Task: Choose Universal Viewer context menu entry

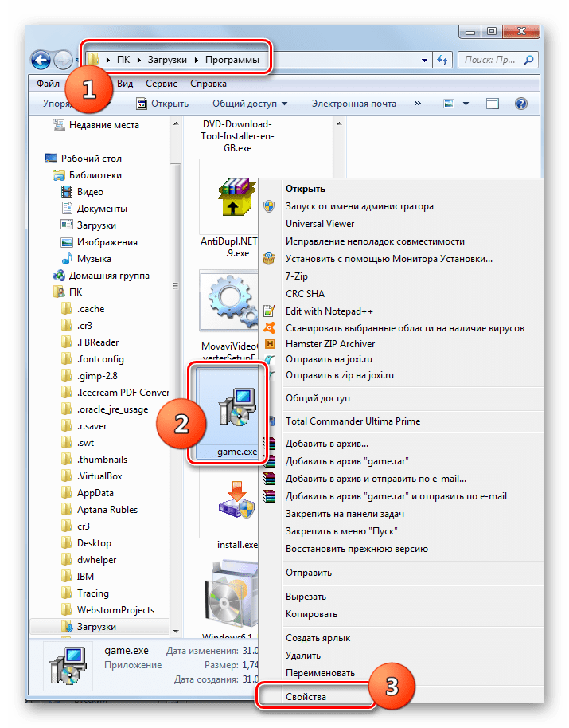Action: (x=320, y=224)
